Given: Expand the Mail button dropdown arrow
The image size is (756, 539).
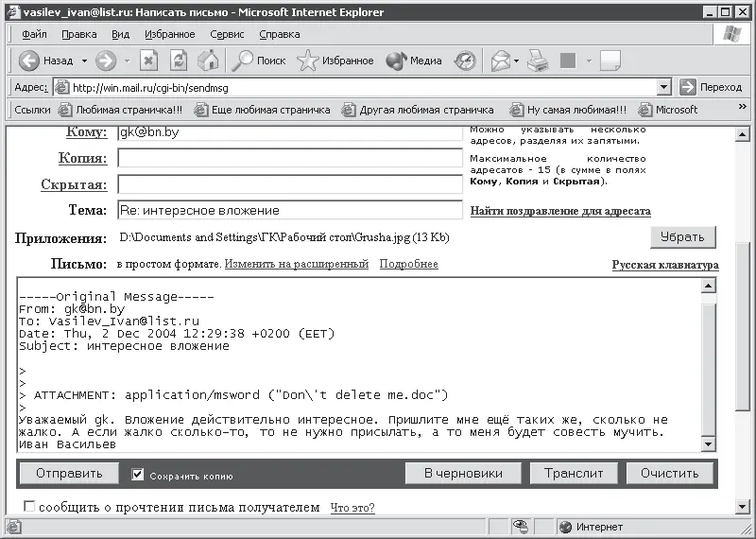Looking at the screenshot, I should [516, 61].
